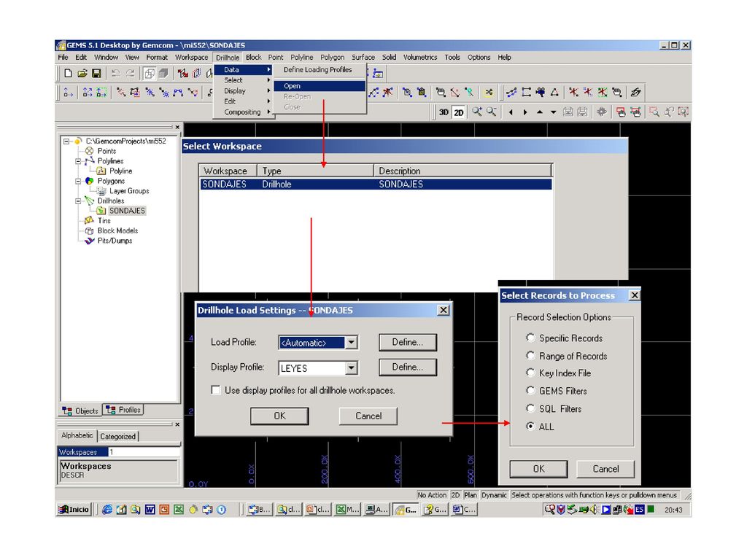Viewport: 747px width, 560px height.
Task: Pan view right with the right arrow
Action: coord(525,112)
